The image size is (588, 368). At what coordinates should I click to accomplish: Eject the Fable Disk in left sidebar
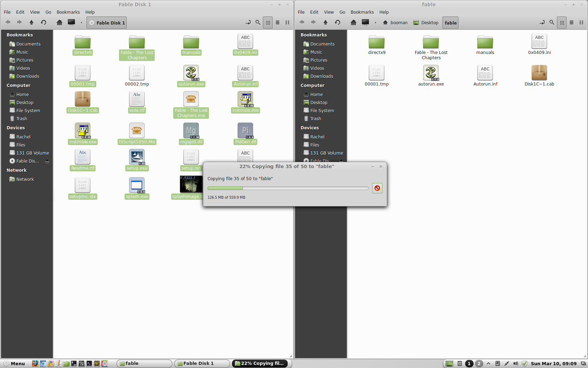pyautogui.click(x=47, y=161)
